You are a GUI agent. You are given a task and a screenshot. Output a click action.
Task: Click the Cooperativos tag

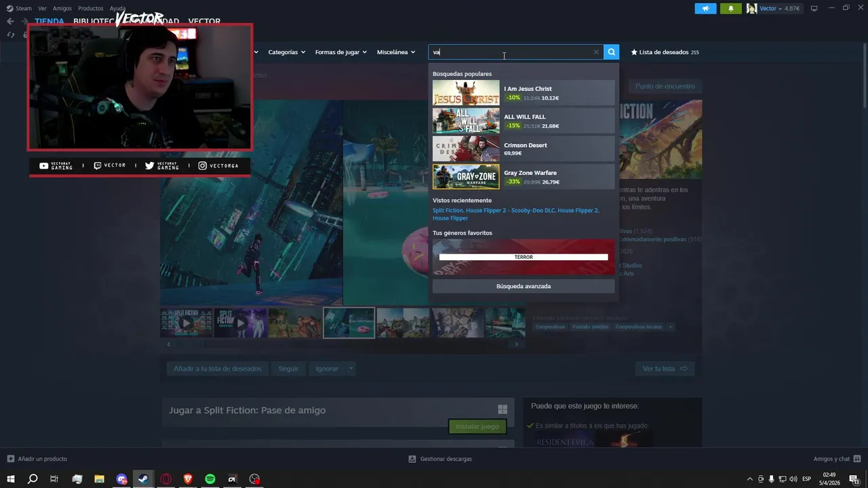[550, 327]
